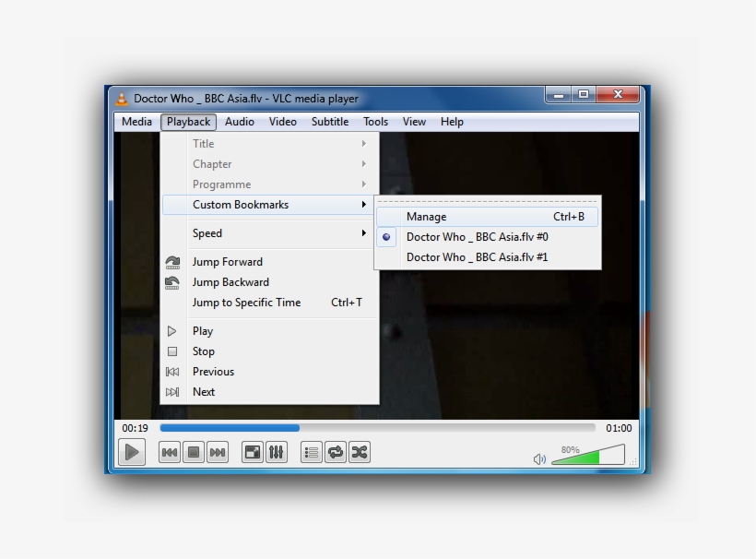Choose Jump Forward menu entry
Viewport: 756px width, 559px height.
pyautogui.click(x=269, y=262)
